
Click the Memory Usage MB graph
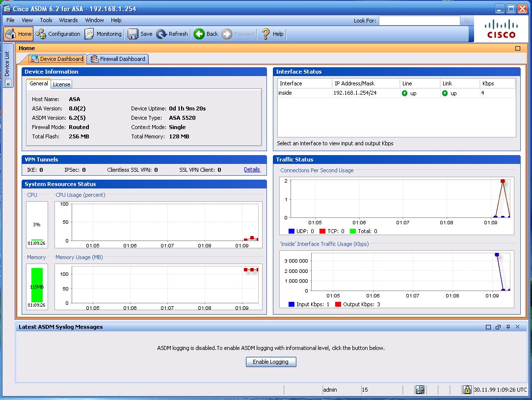tap(159, 287)
